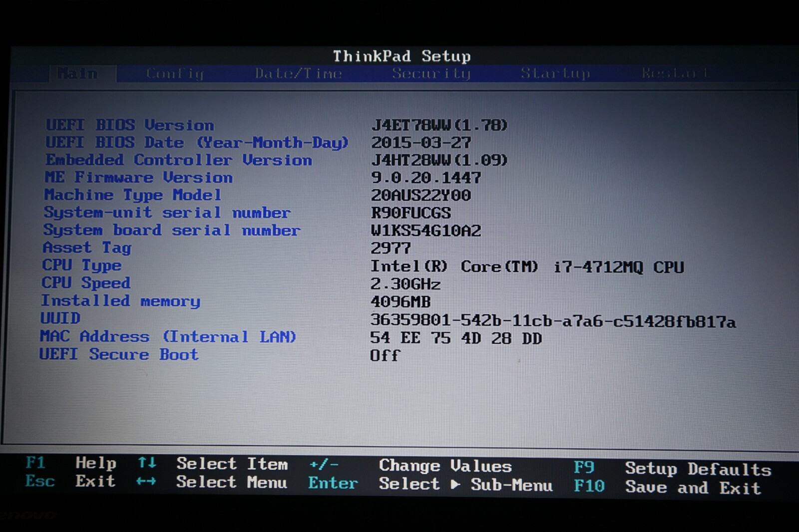
Task: Click the F9 key hint
Action: [x=584, y=467]
